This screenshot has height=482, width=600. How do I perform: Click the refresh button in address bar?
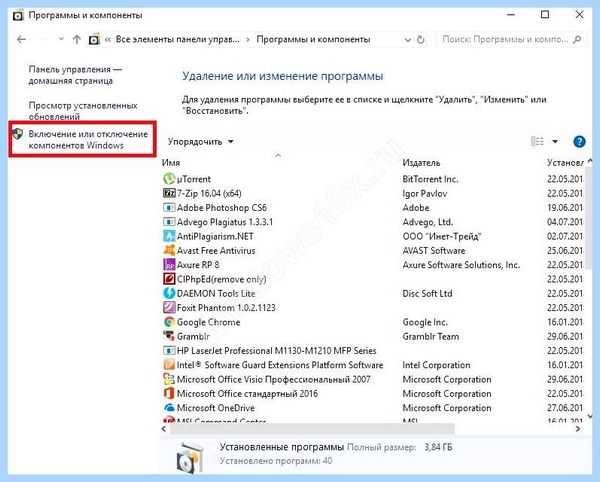click(x=421, y=39)
